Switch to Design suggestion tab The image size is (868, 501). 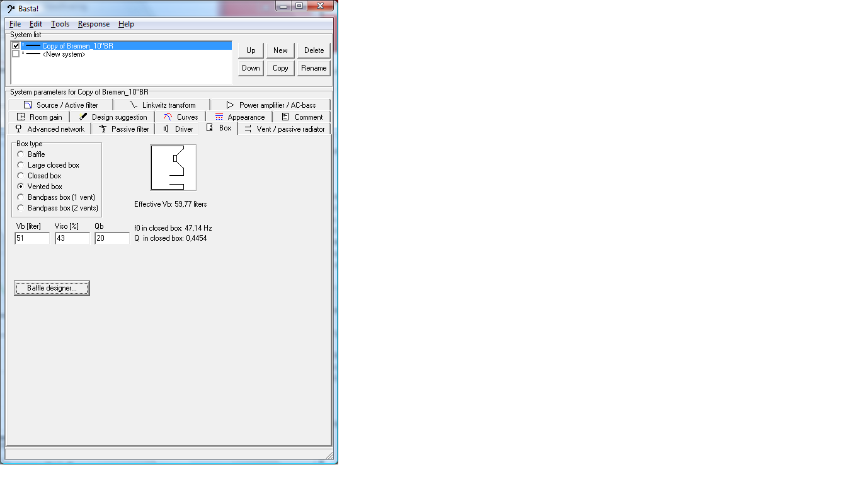point(113,117)
